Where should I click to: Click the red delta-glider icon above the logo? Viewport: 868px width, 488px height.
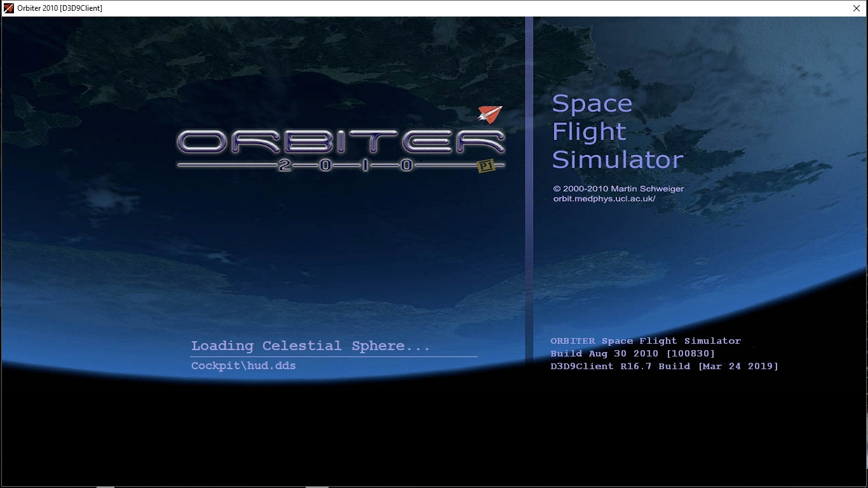(489, 114)
